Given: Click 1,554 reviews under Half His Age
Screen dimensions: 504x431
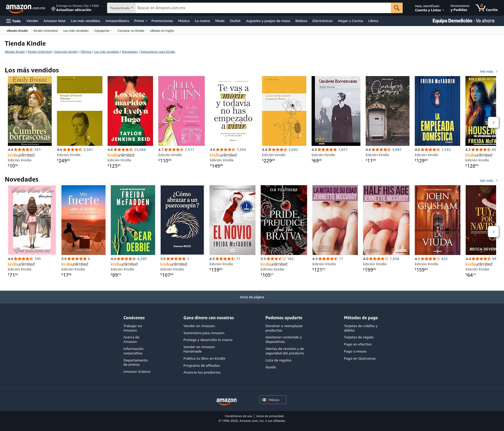Looking at the screenshot, I should [x=394, y=259].
